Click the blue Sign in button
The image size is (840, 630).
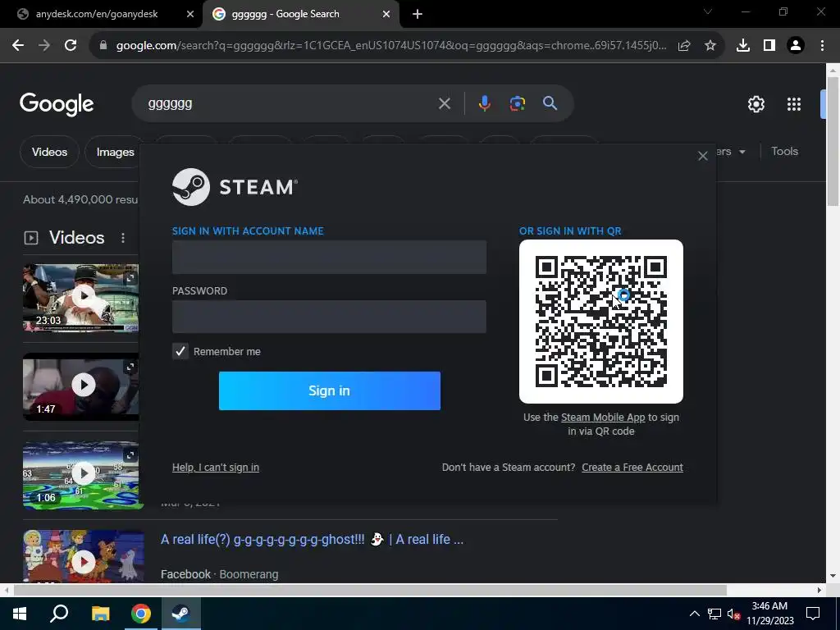pyautogui.click(x=330, y=390)
